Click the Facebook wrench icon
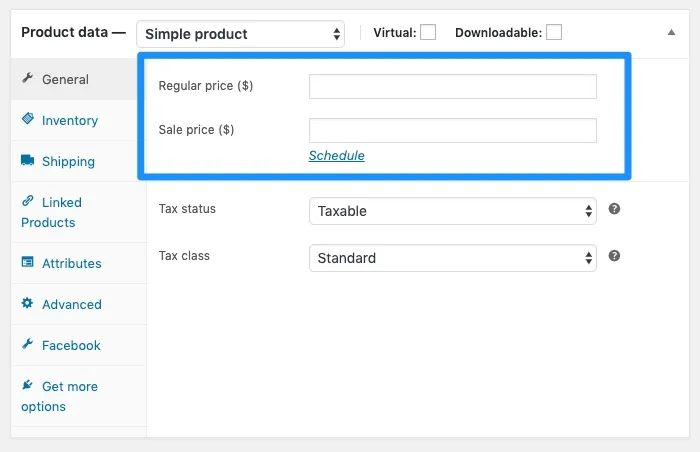700x452 pixels. (x=28, y=345)
